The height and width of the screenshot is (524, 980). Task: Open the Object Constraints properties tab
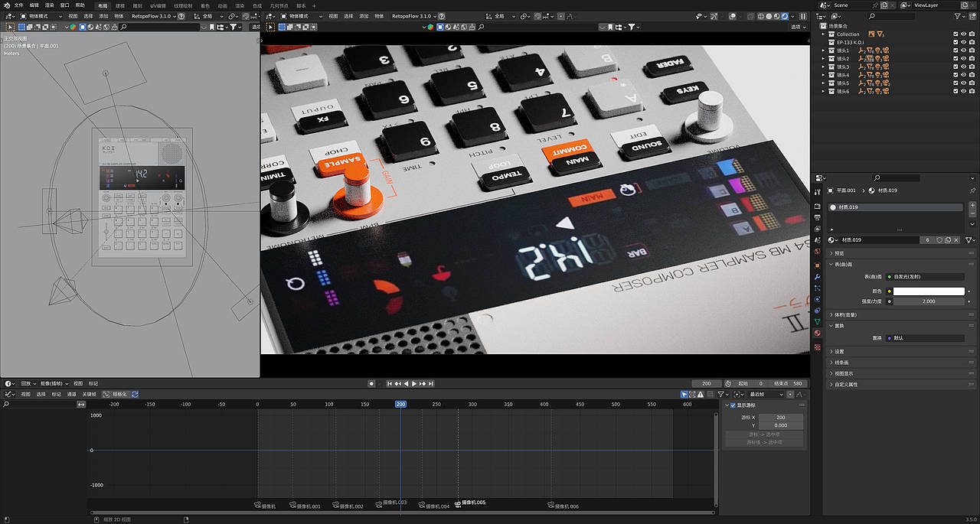click(x=818, y=311)
